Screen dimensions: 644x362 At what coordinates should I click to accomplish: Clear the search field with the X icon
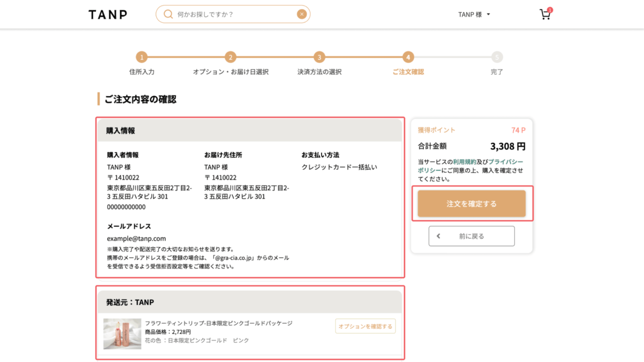[x=301, y=14]
